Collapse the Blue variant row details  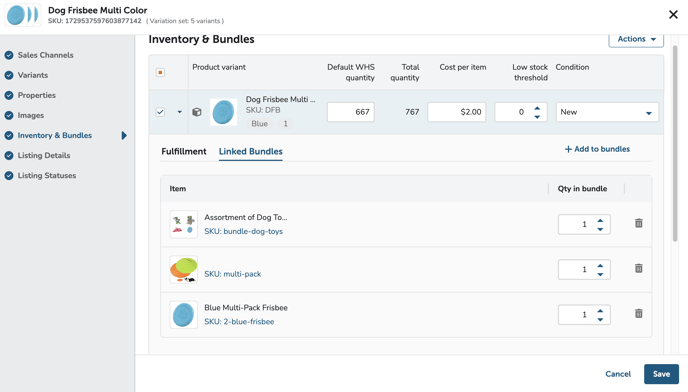tap(179, 112)
